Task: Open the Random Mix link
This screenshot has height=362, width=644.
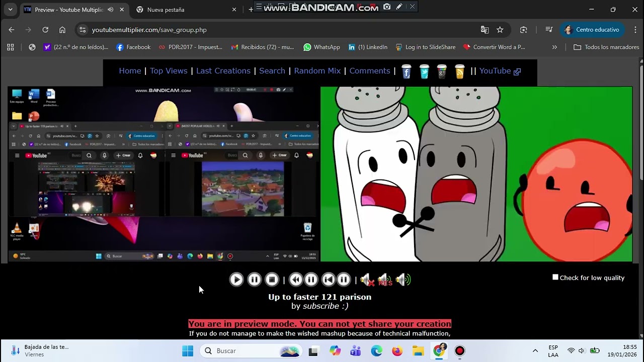Action: point(317,71)
